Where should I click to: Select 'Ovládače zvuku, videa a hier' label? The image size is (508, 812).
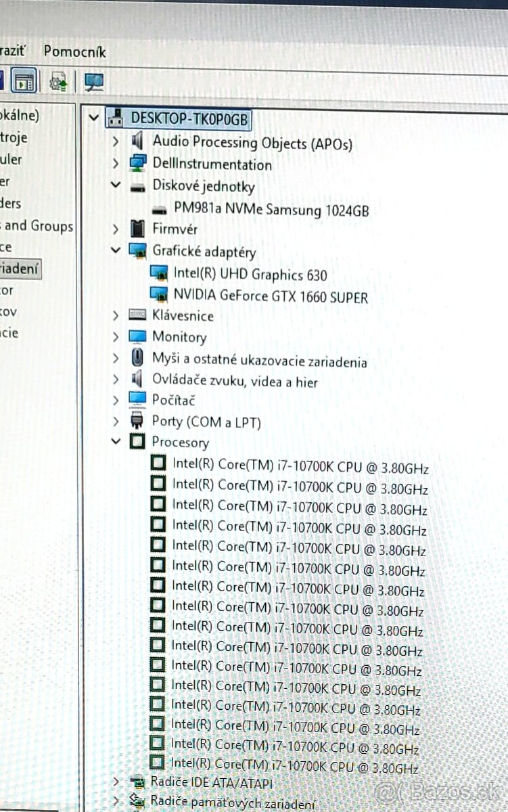tap(235, 380)
